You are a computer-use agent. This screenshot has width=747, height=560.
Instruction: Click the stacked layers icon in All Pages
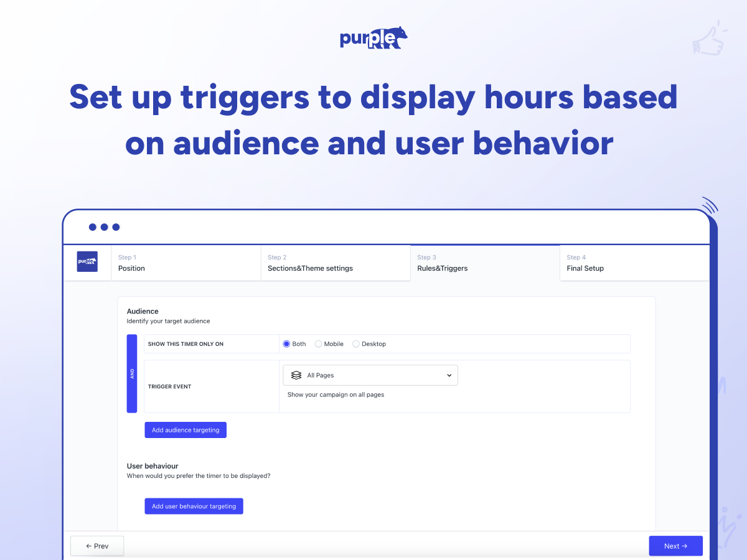coord(296,375)
